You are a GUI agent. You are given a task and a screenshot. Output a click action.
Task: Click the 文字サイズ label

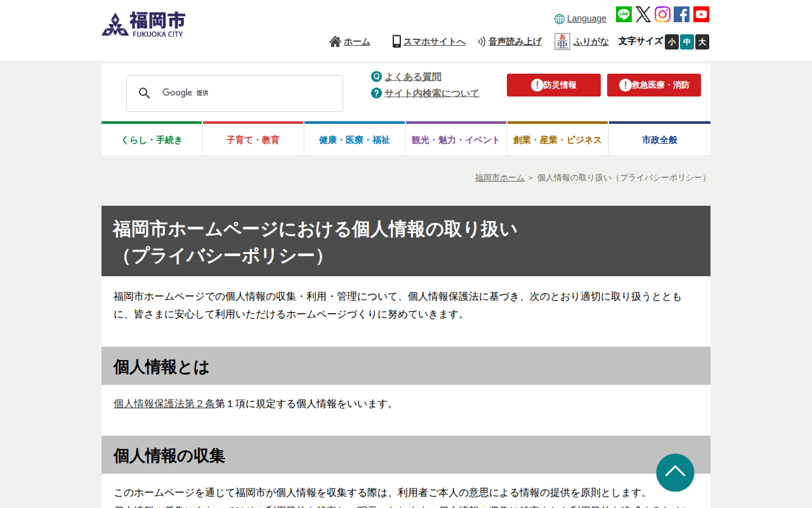tap(641, 41)
